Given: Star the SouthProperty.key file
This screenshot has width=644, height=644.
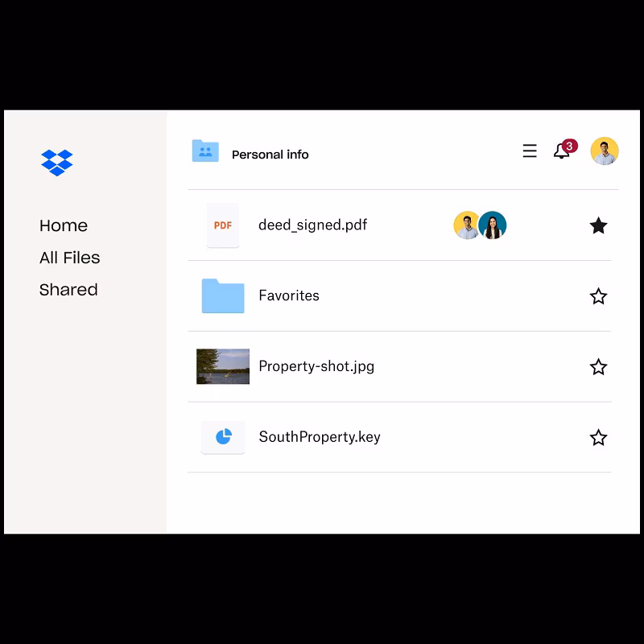Looking at the screenshot, I should pos(598,437).
